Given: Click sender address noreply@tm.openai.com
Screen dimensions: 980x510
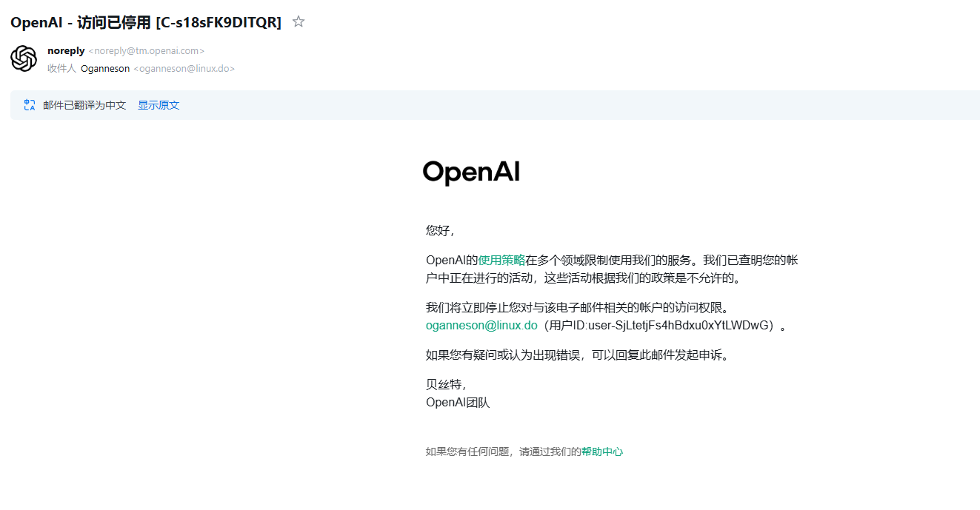Looking at the screenshot, I should [x=147, y=51].
